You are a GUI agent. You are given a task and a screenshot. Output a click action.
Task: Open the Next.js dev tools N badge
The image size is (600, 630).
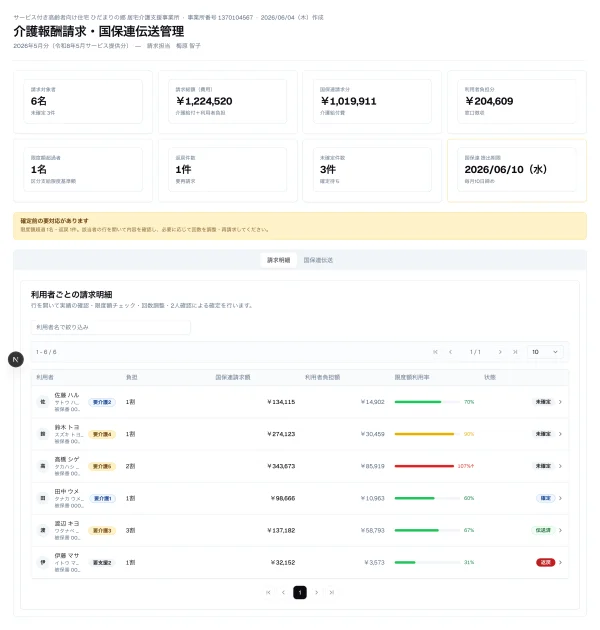(x=16, y=359)
